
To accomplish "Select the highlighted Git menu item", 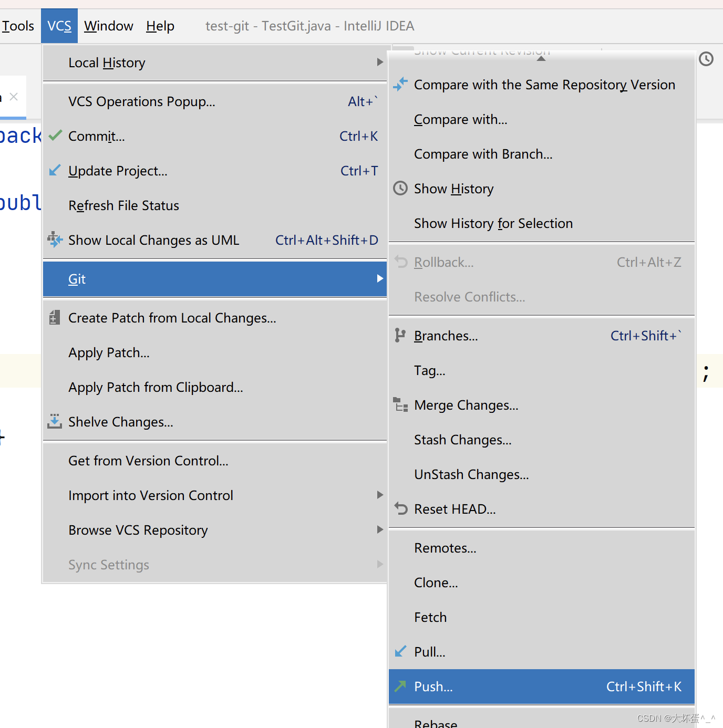I will click(214, 279).
